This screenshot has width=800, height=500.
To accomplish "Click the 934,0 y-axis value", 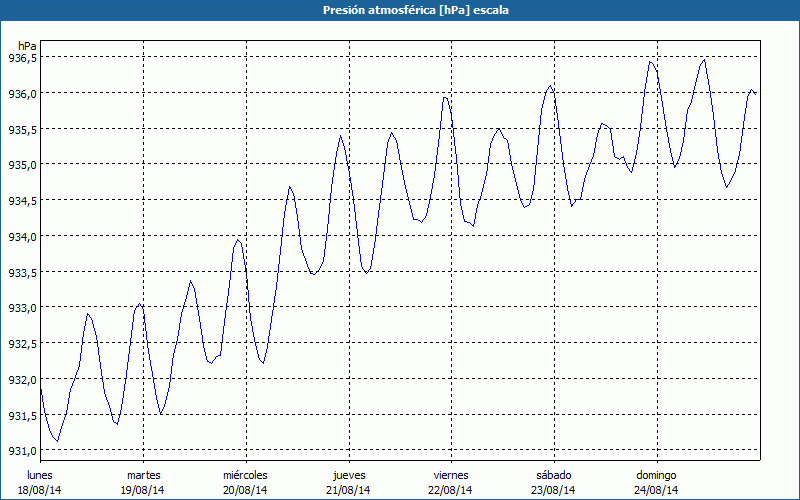I will (x=23, y=237).
